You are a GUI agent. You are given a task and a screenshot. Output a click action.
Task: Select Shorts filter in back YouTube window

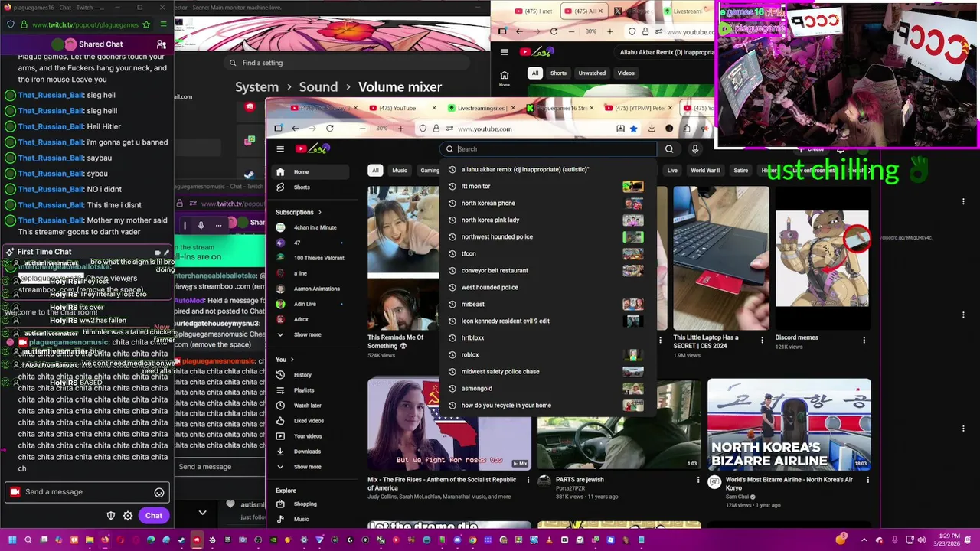click(558, 73)
